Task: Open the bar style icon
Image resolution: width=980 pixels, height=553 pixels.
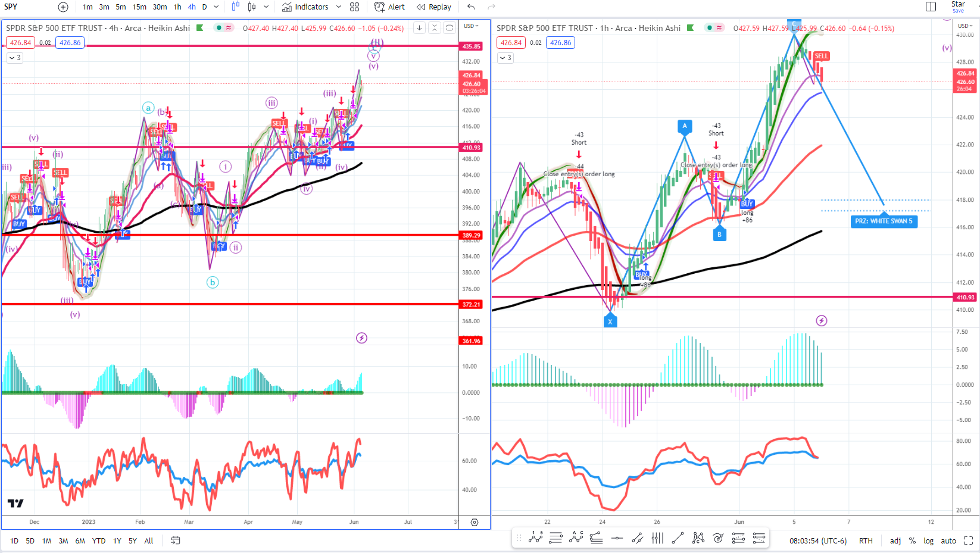Action: tap(236, 7)
